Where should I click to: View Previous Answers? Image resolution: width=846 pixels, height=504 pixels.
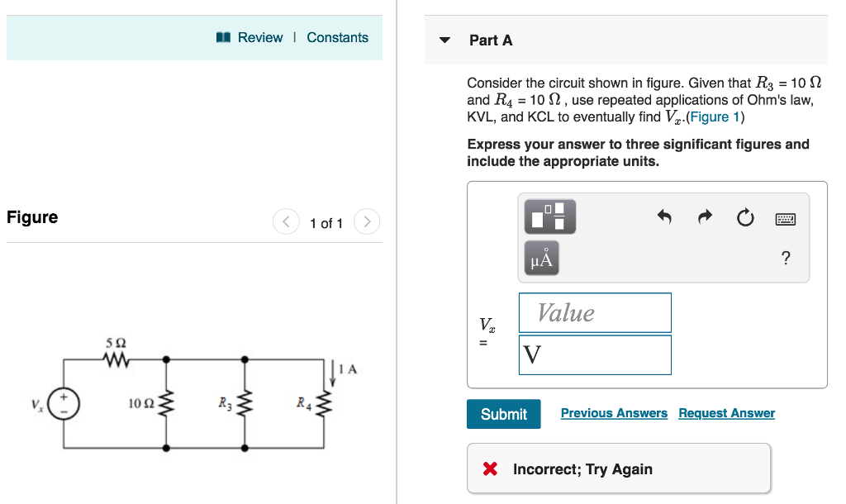(614, 413)
